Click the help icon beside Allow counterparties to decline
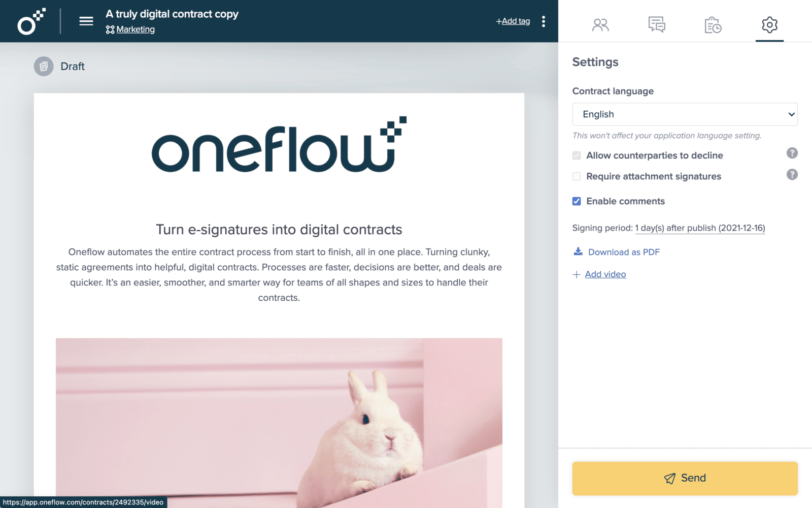This screenshot has height=508, width=812. (792, 153)
